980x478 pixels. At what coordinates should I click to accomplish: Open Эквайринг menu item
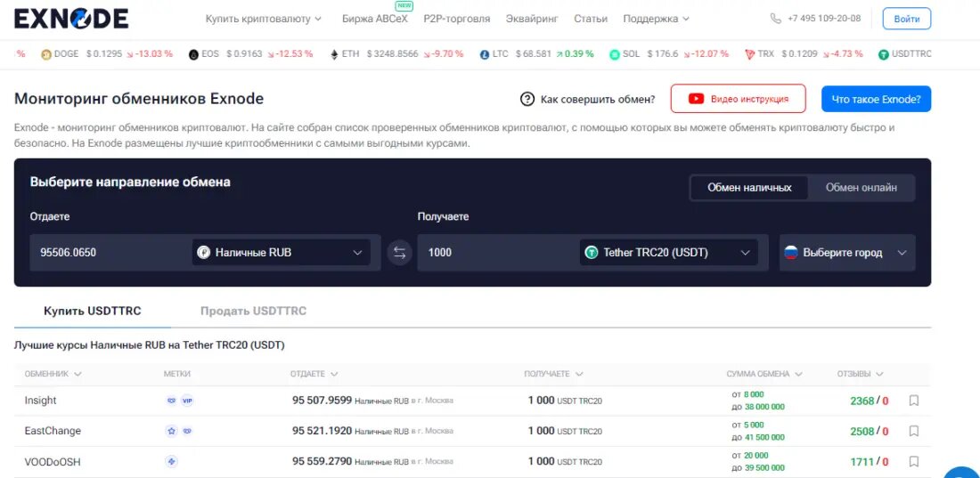(532, 19)
